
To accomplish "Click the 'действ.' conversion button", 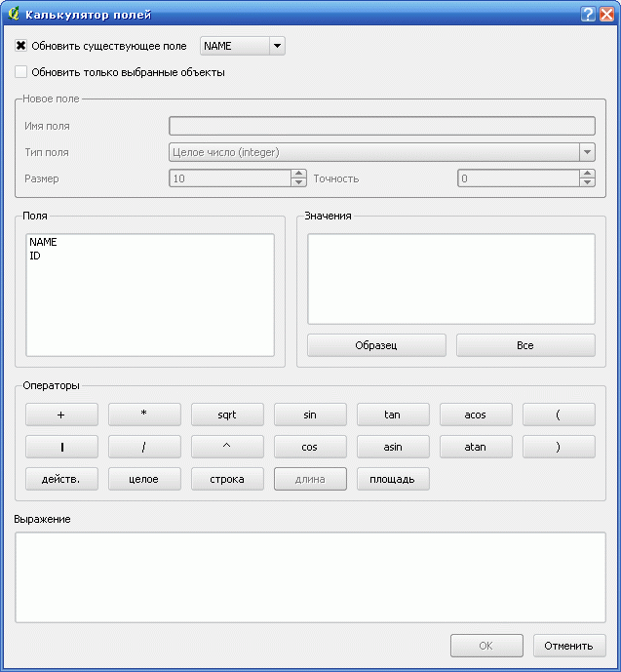I will coord(61,479).
